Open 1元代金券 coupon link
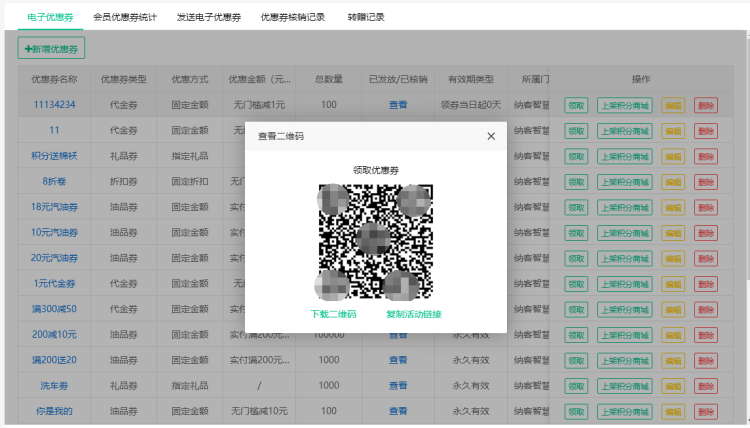 (x=54, y=284)
